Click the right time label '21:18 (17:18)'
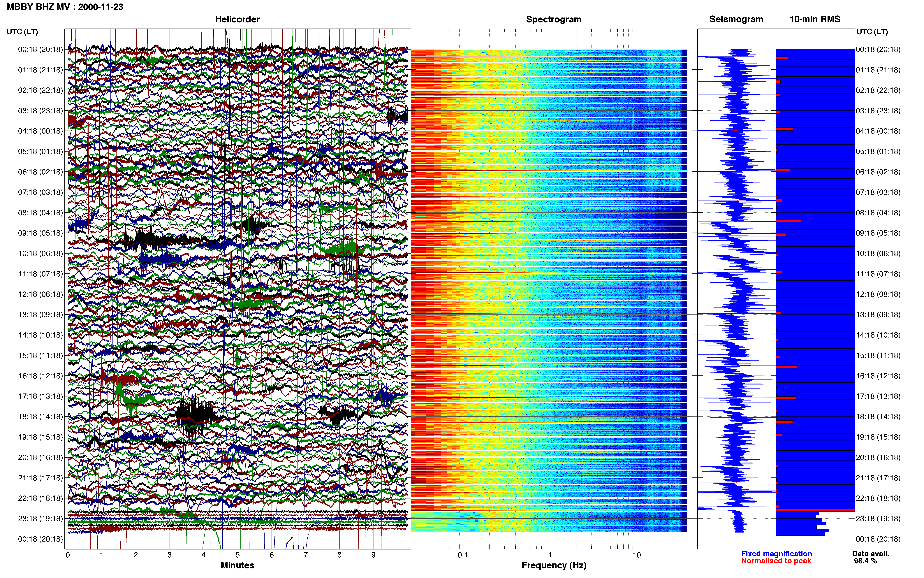Image resolution: width=924 pixels, height=578 pixels. tap(878, 477)
